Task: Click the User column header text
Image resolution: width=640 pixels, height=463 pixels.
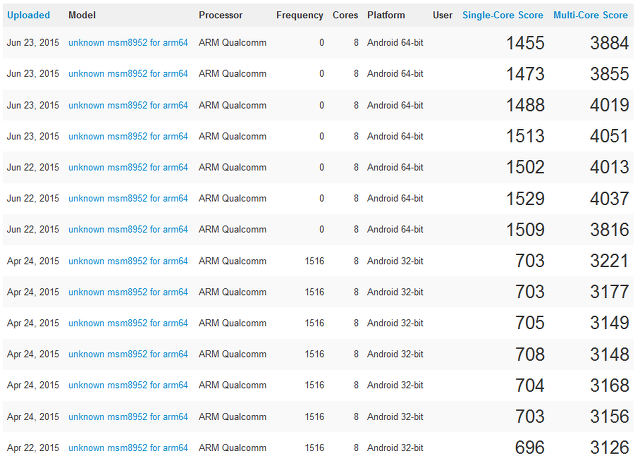Action: pyautogui.click(x=442, y=15)
